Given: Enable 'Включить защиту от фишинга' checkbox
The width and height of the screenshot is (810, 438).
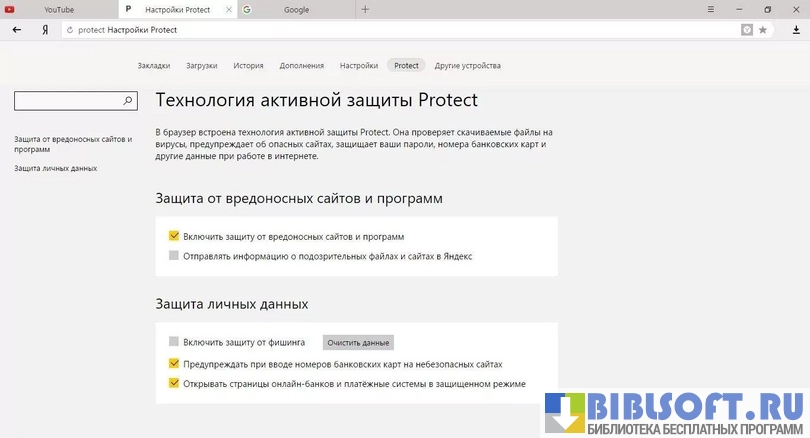Looking at the screenshot, I should pyautogui.click(x=174, y=342).
